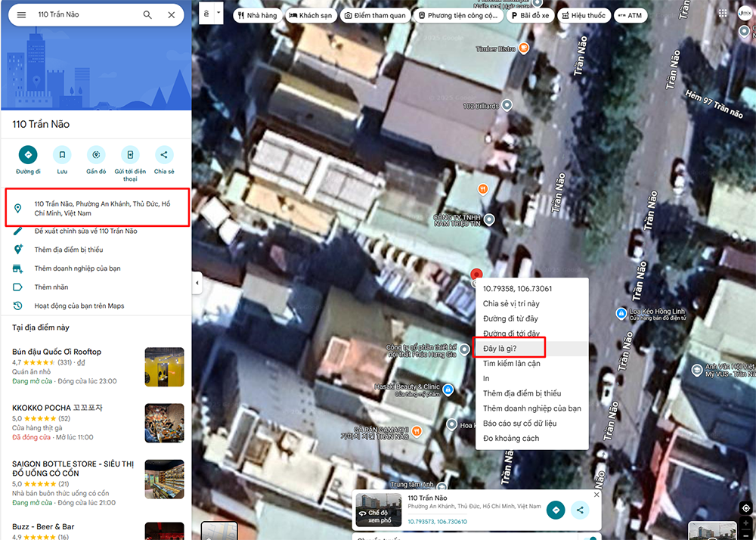Close the bottom 110 Trần Não info card

[596, 495]
